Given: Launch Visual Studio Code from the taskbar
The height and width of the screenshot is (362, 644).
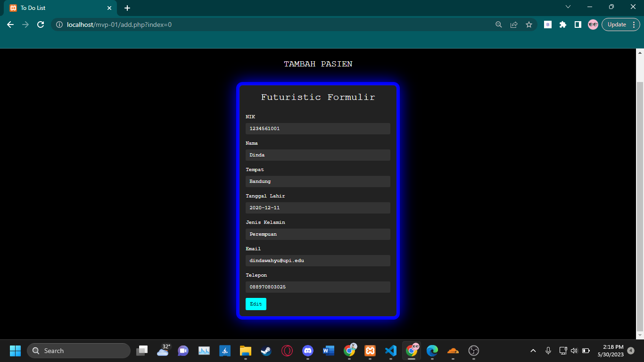Looking at the screenshot, I should click(391, 351).
